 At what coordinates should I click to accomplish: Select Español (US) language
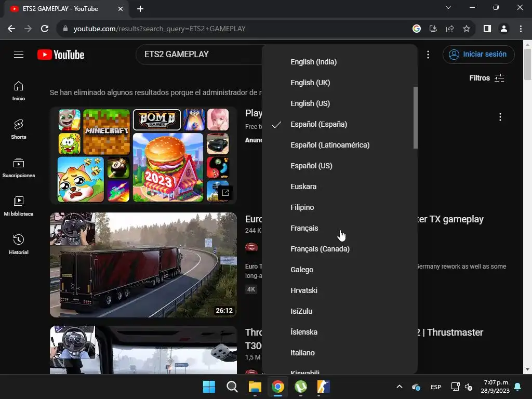tap(340, 166)
